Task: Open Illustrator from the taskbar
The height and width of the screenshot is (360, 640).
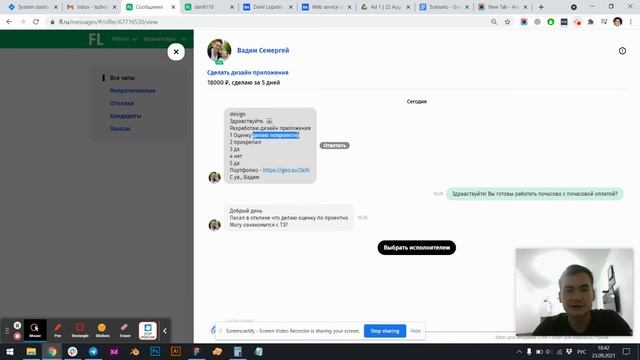Action: [176, 351]
